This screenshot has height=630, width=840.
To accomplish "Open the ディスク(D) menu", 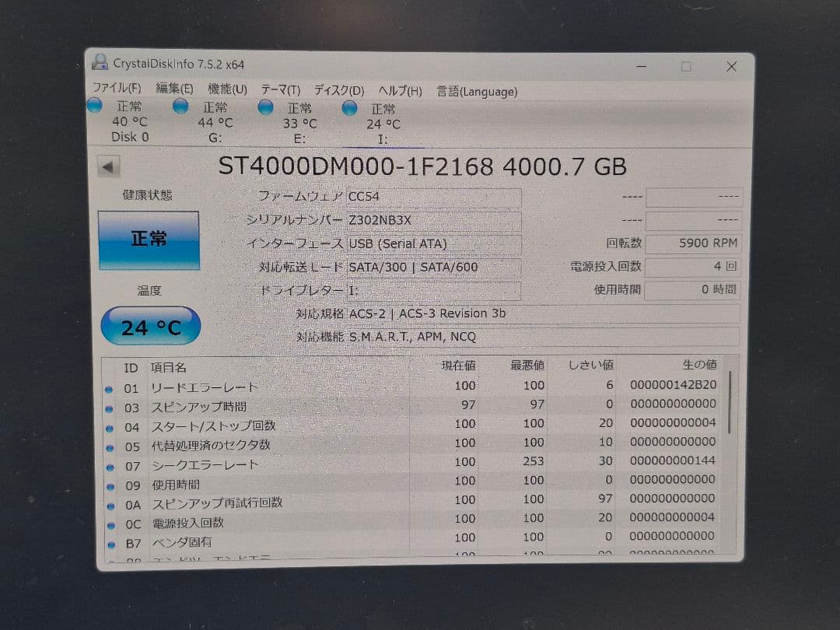I will (337, 90).
